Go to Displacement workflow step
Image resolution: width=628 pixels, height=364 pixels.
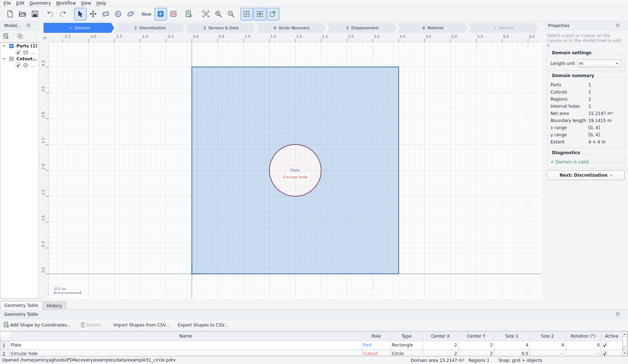[x=362, y=28]
